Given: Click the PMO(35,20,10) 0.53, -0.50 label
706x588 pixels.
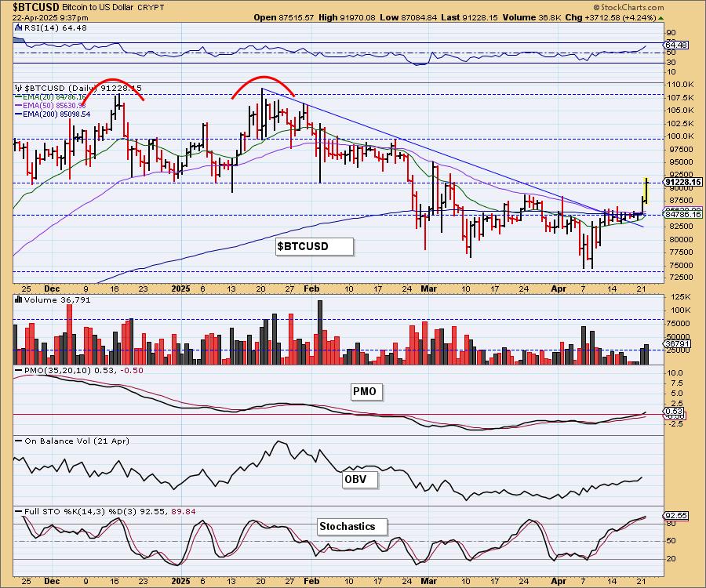Looking at the screenshot, I should click(84, 370).
